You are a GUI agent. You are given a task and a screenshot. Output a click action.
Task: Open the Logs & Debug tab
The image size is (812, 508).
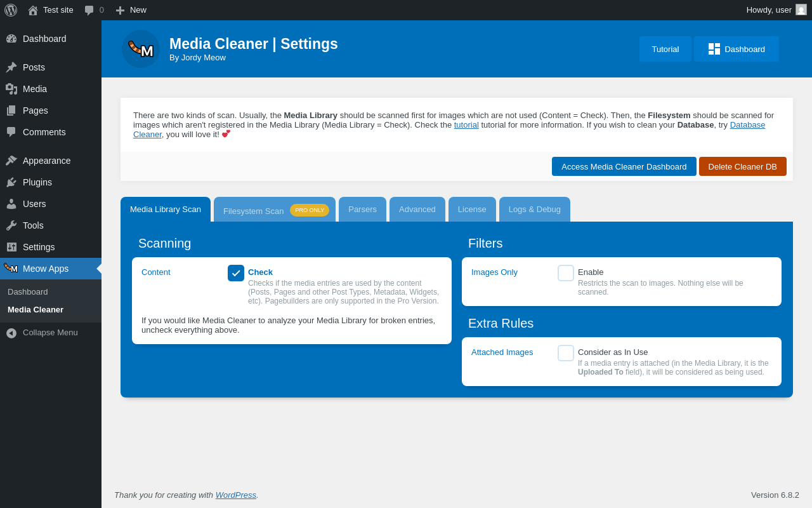(535, 210)
